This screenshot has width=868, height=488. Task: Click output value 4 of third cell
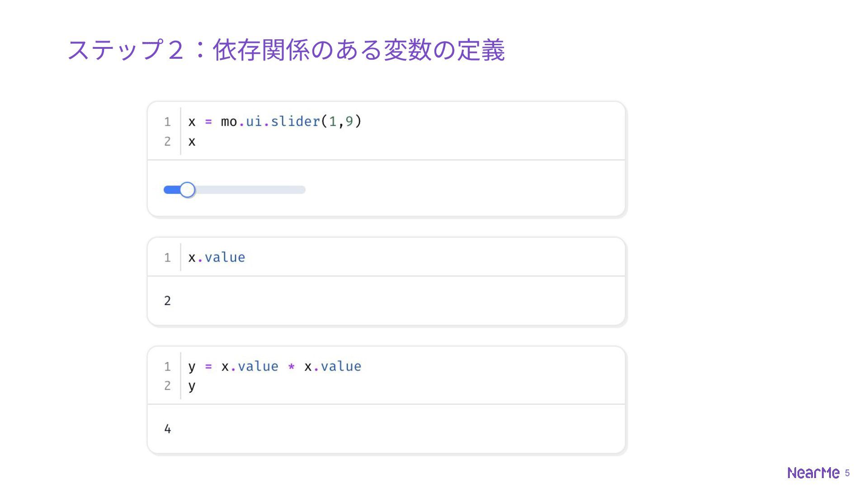tap(167, 429)
